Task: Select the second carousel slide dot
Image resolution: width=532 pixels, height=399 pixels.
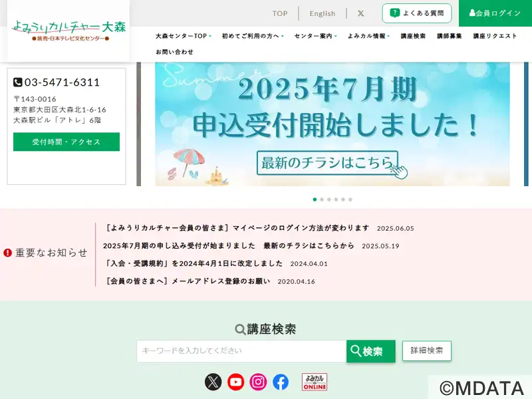Action: click(322, 199)
